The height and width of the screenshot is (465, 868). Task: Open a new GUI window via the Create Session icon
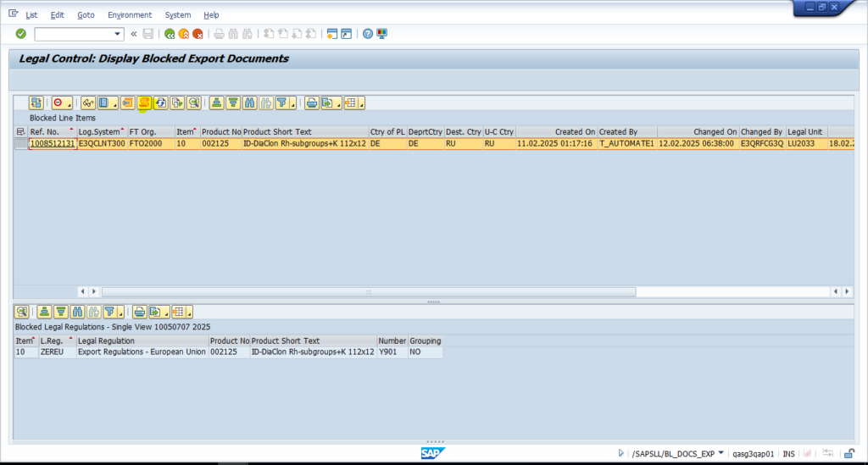331,34
